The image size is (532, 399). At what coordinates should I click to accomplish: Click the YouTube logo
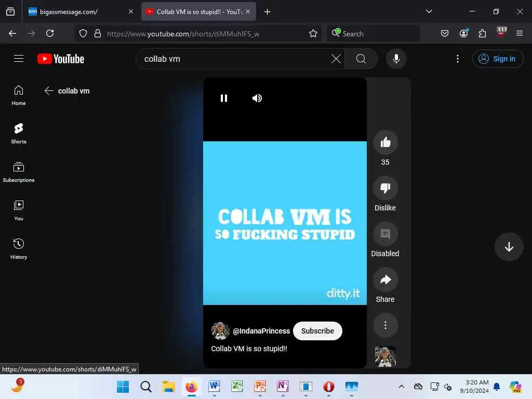(x=61, y=59)
